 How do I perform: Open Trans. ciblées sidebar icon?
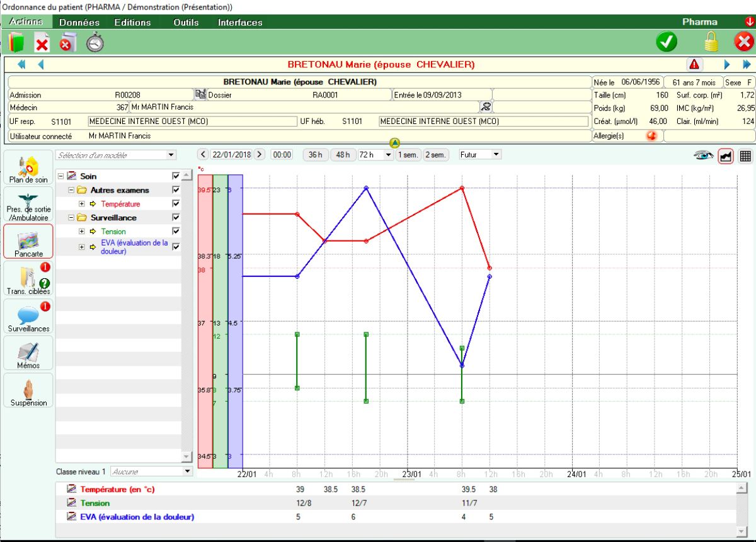28,279
